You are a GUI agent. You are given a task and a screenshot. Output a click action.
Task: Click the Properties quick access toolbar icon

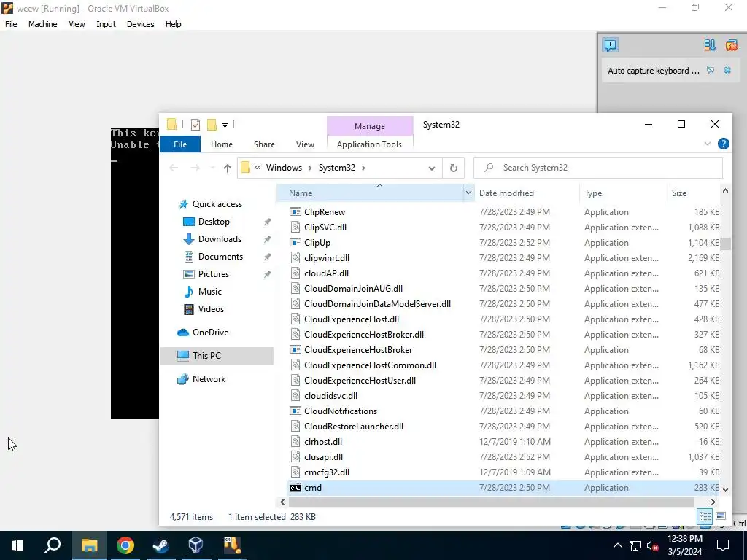click(196, 125)
